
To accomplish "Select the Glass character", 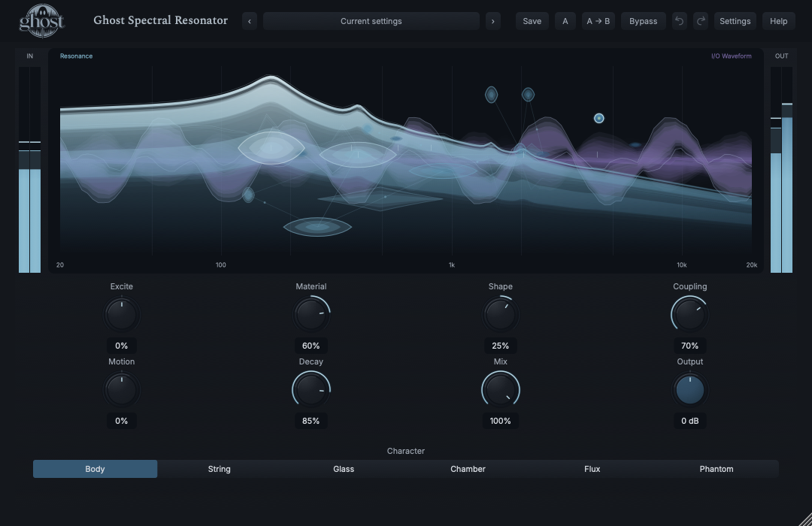I will click(x=344, y=469).
